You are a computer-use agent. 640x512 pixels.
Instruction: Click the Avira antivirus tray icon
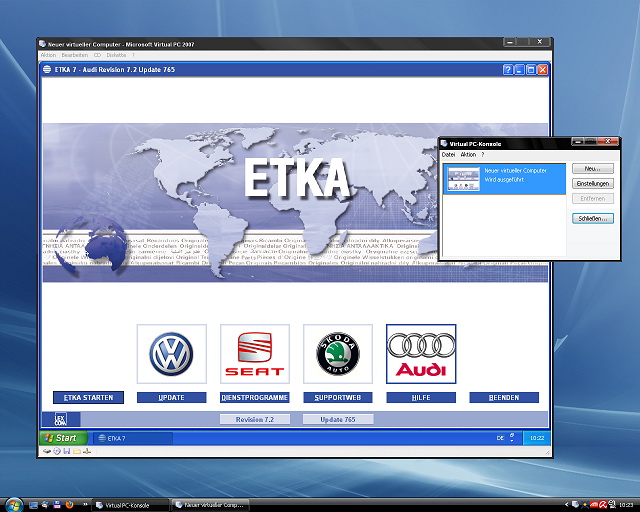[603, 505]
